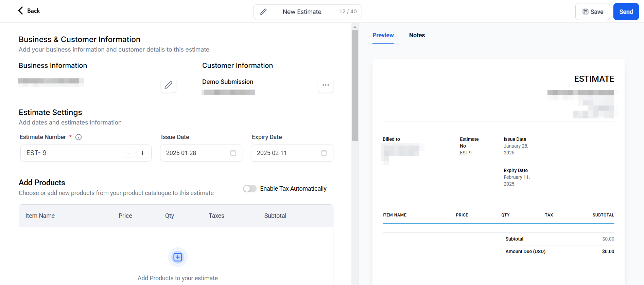
Task: Click info icon next to Estimate Number
Action: click(79, 137)
